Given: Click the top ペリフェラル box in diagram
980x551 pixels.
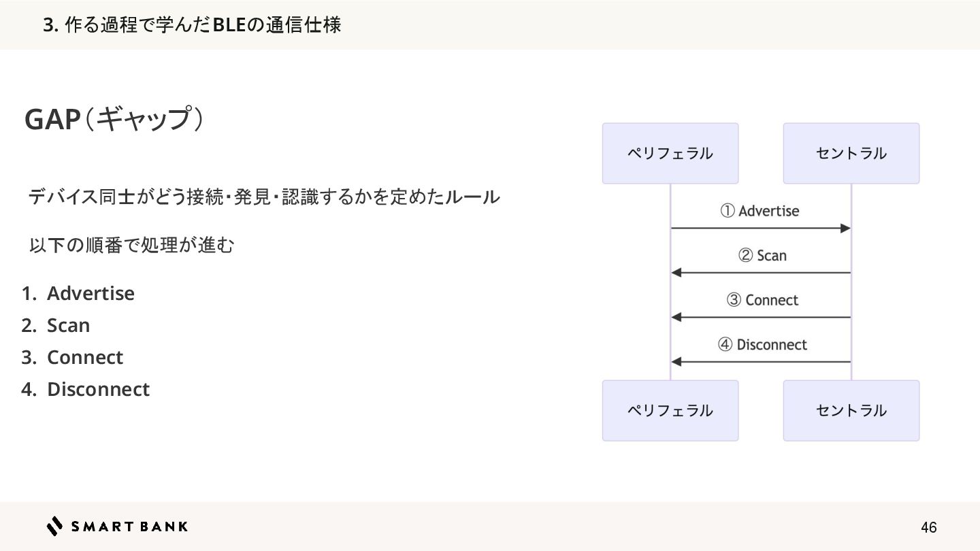Looking at the screenshot, I should click(670, 153).
